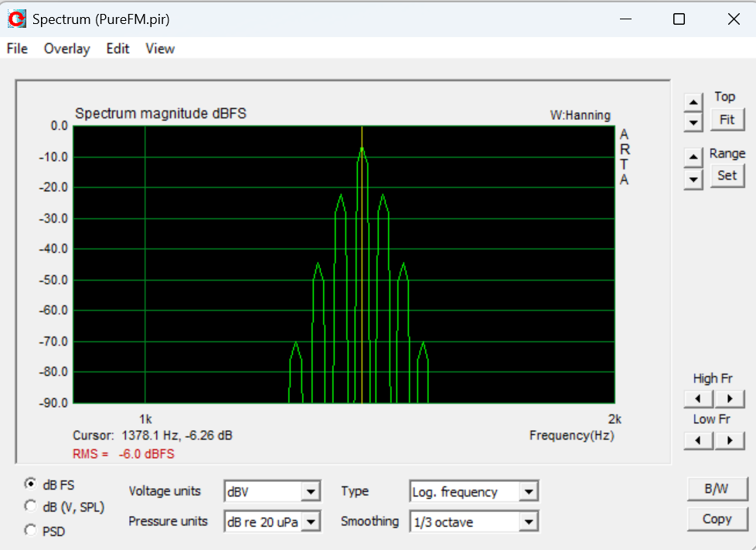756x550 pixels.
Task: Click the Low Fr right arrow
Action: pyautogui.click(x=730, y=440)
